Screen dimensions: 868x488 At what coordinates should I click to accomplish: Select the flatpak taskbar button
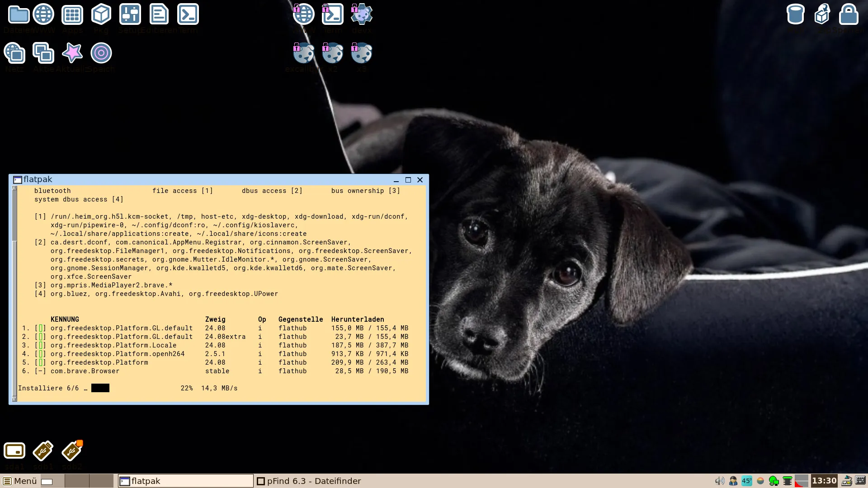(x=185, y=481)
